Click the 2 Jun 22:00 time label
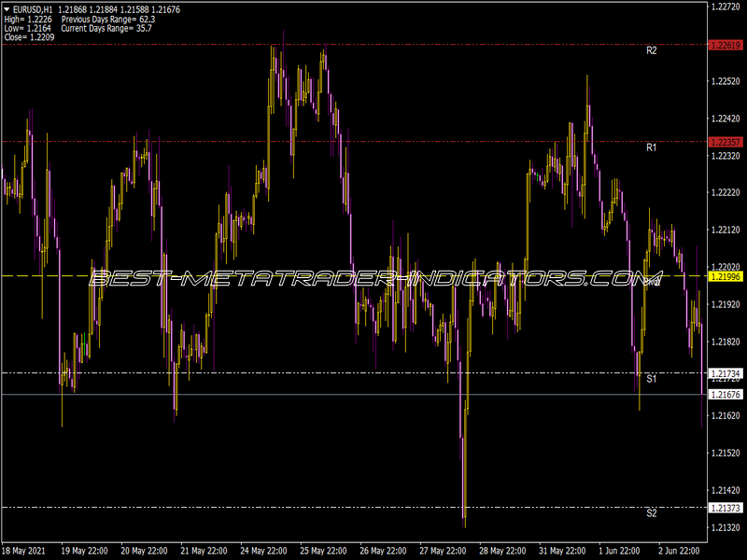747x560 pixels. click(x=680, y=551)
